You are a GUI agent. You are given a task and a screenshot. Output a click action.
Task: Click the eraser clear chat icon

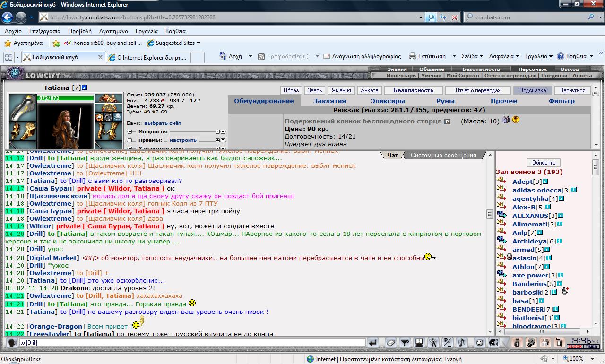coord(390,342)
